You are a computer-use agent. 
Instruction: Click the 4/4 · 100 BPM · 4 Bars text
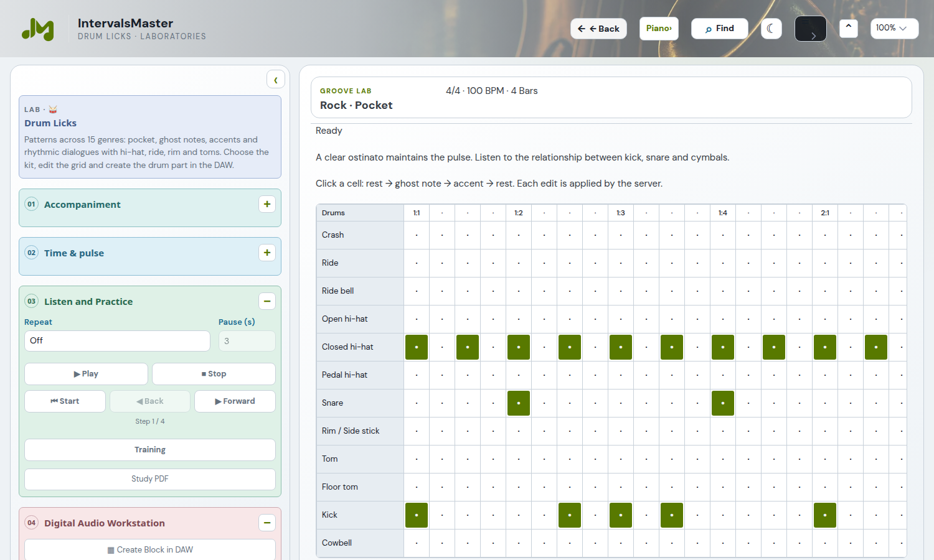(x=491, y=91)
